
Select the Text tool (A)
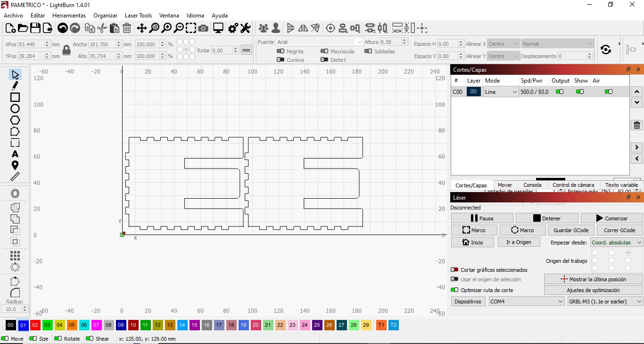(15, 154)
